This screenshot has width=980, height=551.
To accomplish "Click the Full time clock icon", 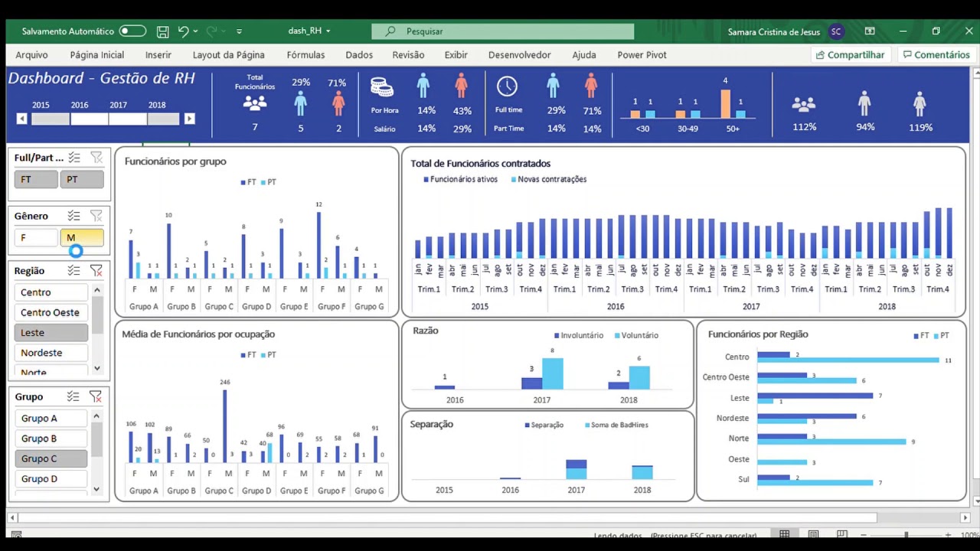I will (x=507, y=86).
